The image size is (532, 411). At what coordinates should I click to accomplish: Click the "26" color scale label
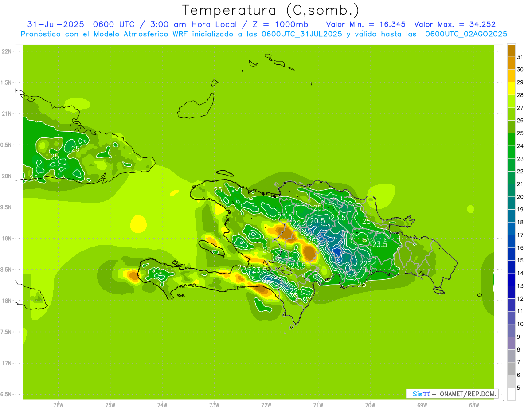coord(520,121)
